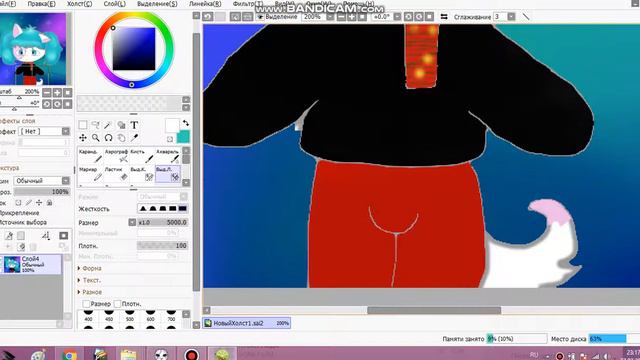
Task: Select the rectangular selection tool
Action: (83, 125)
